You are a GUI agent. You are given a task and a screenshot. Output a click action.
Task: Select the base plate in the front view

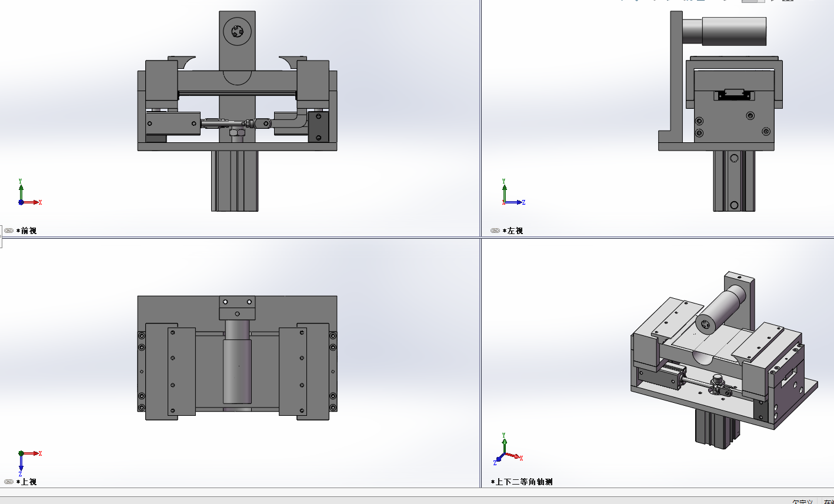[237, 147]
